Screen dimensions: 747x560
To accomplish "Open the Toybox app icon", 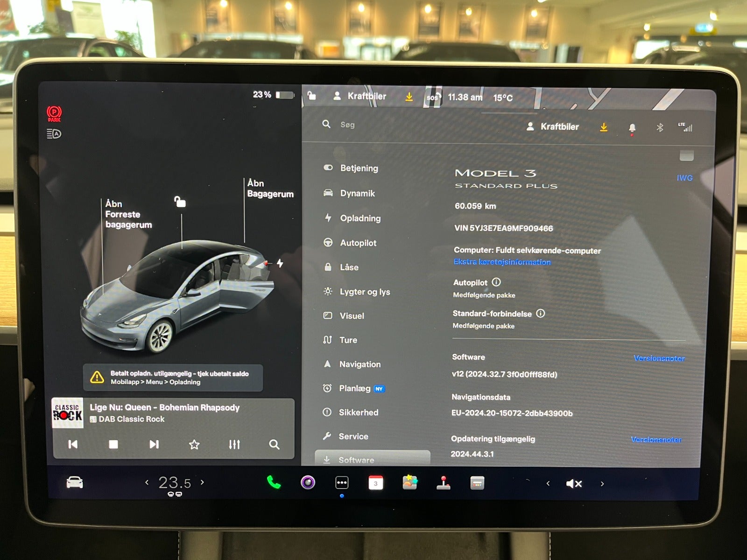I will coord(410,483).
